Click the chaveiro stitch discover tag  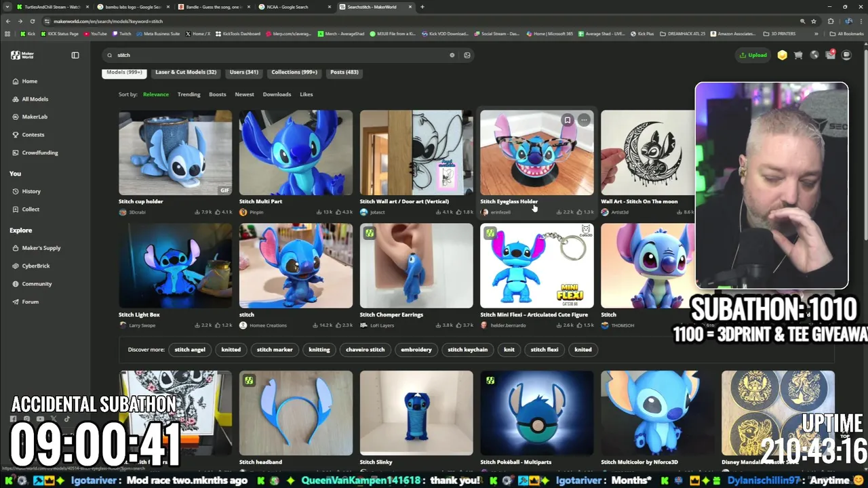pos(366,350)
